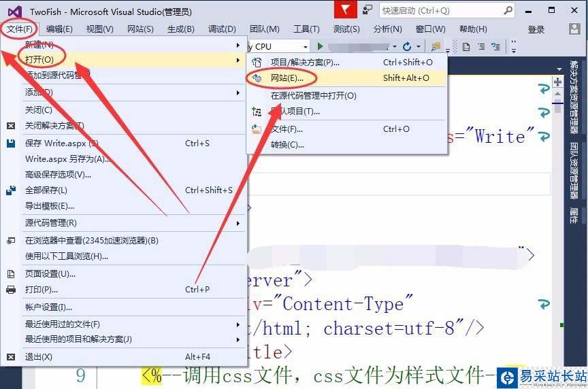Click the editor split-window handle icon
588x389 pixels.
(557, 82)
